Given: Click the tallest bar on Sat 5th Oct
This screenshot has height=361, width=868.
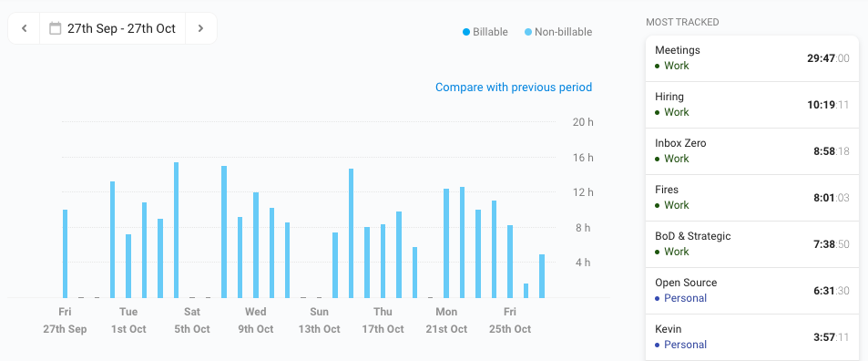Looking at the screenshot, I should coord(177,230).
